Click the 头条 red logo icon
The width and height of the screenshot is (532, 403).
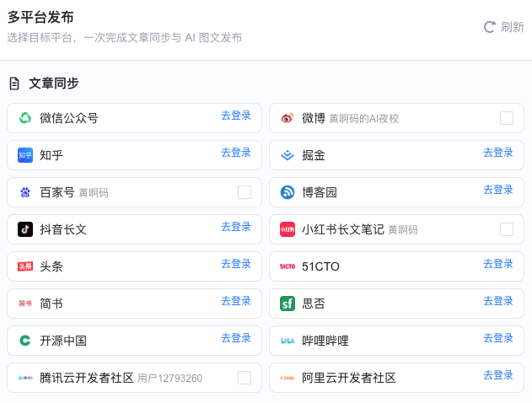(x=25, y=266)
